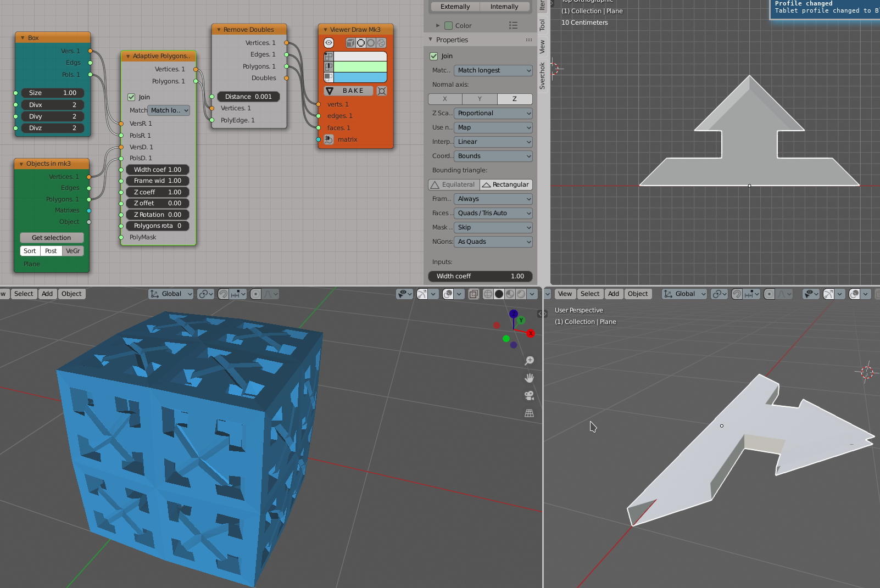Image resolution: width=880 pixels, height=588 pixels.
Task: Open the Sverchok sidebar tab
Action: point(542,76)
